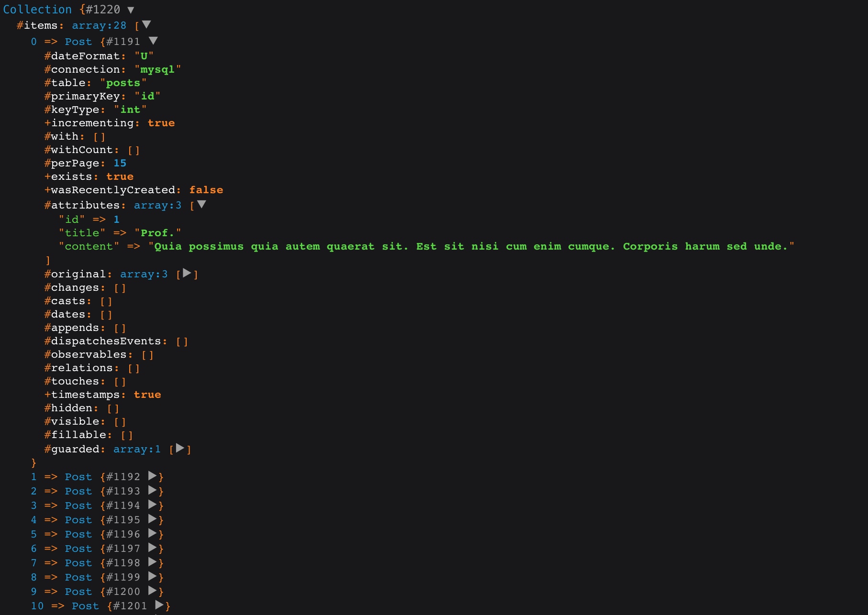
Task: Expand Post {#1197 entry
Action: [153, 548]
